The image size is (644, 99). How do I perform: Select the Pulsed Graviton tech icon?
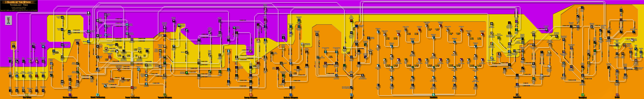[x=265, y=9]
